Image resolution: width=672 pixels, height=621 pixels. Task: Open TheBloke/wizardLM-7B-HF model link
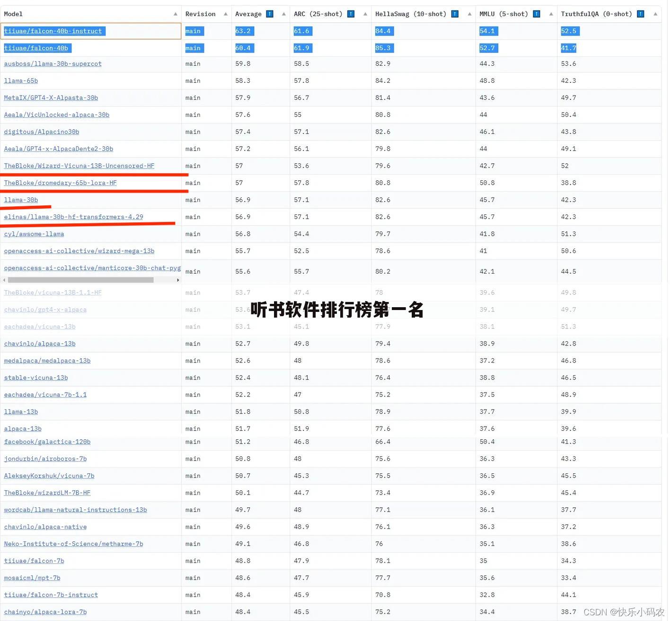47,493
